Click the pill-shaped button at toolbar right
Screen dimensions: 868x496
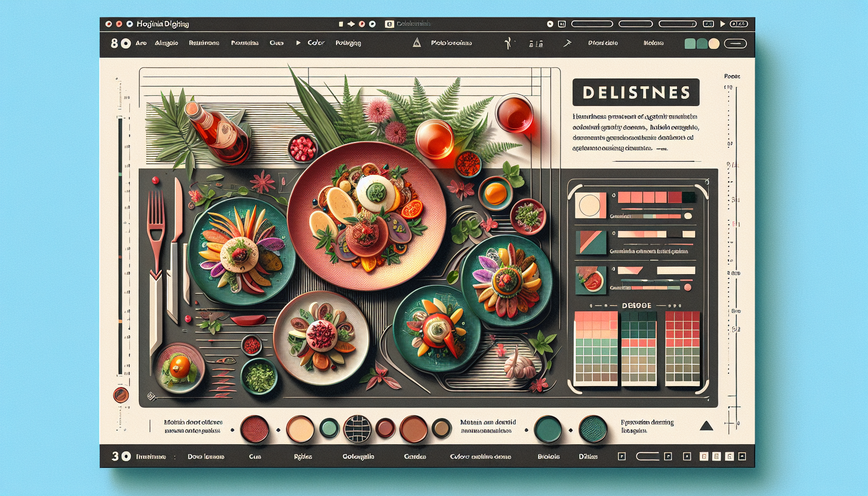coord(735,44)
